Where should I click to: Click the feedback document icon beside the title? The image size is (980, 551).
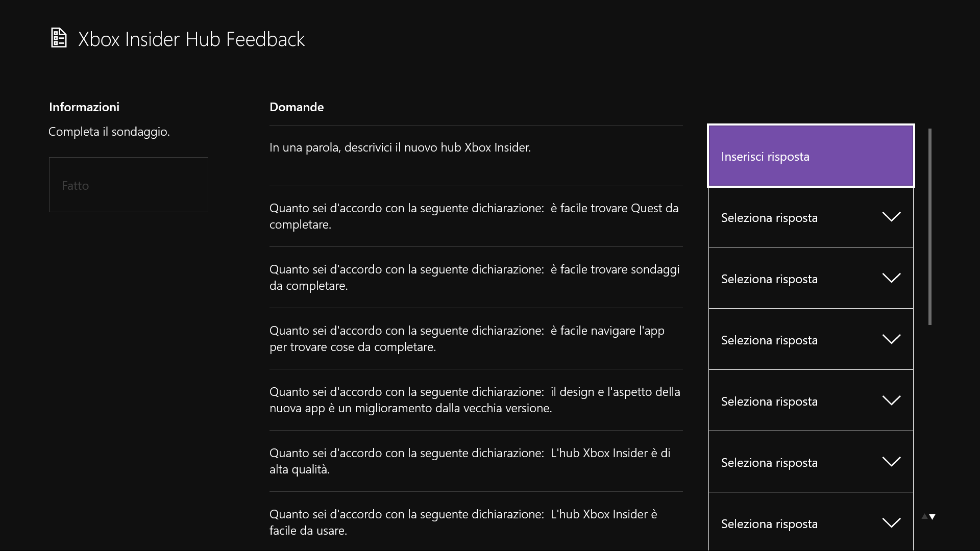[59, 38]
